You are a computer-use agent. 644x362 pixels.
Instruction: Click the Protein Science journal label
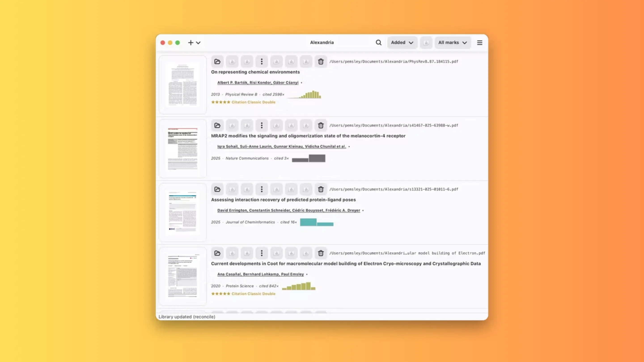pyautogui.click(x=239, y=286)
